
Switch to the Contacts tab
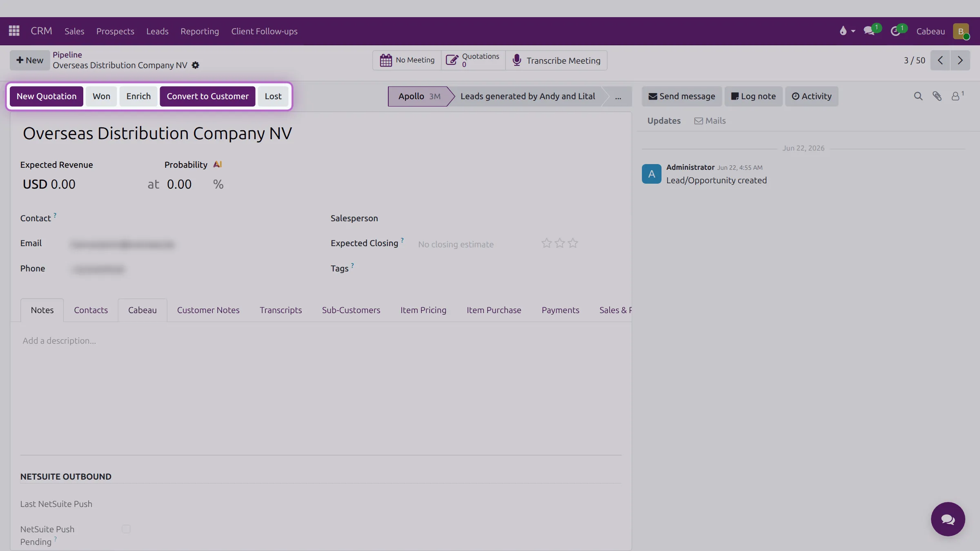pos(91,310)
